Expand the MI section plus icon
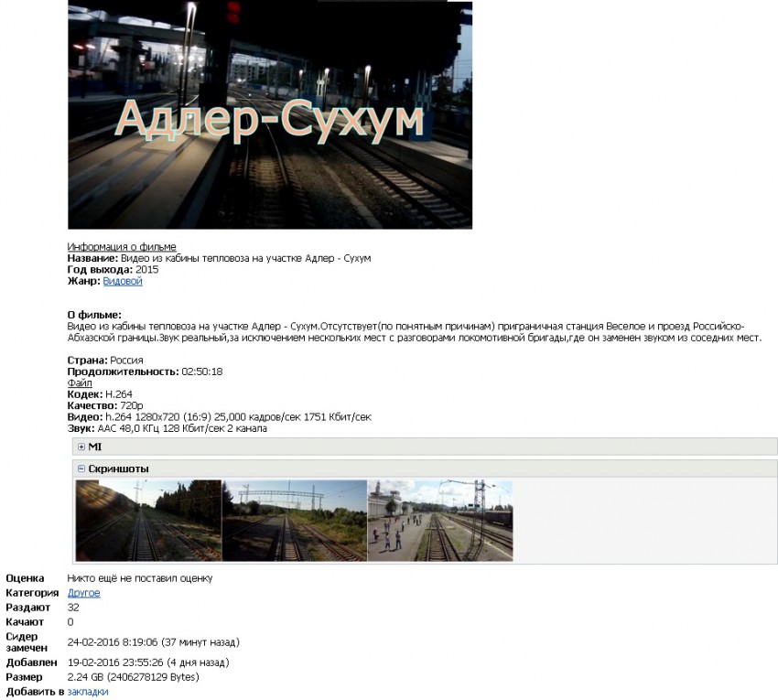The image size is (778, 700). click(x=81, y=447)
